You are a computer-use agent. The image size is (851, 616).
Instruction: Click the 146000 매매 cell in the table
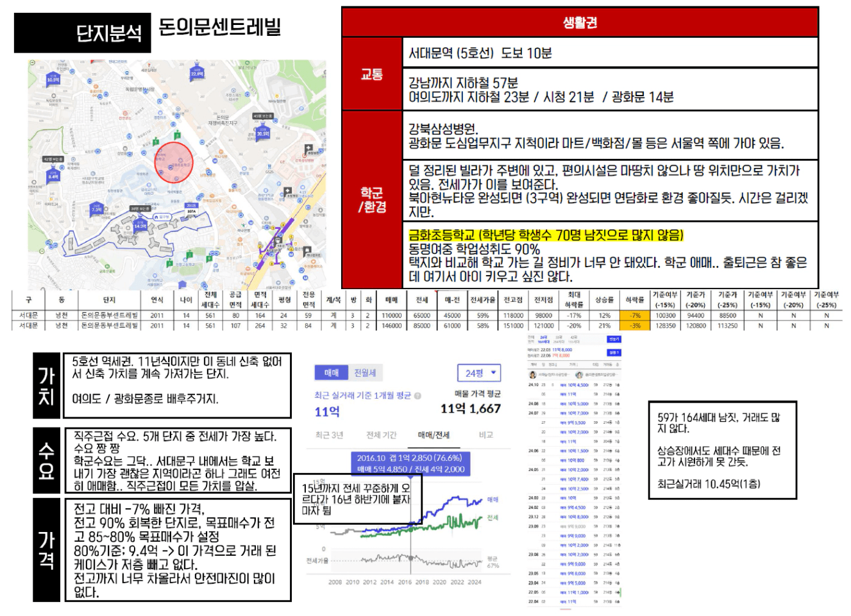coord(391,326)
